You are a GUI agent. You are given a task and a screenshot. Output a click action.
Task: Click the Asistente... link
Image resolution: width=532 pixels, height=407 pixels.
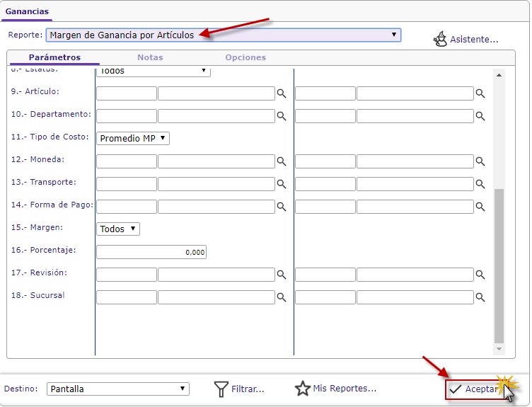tap(474, 40)
